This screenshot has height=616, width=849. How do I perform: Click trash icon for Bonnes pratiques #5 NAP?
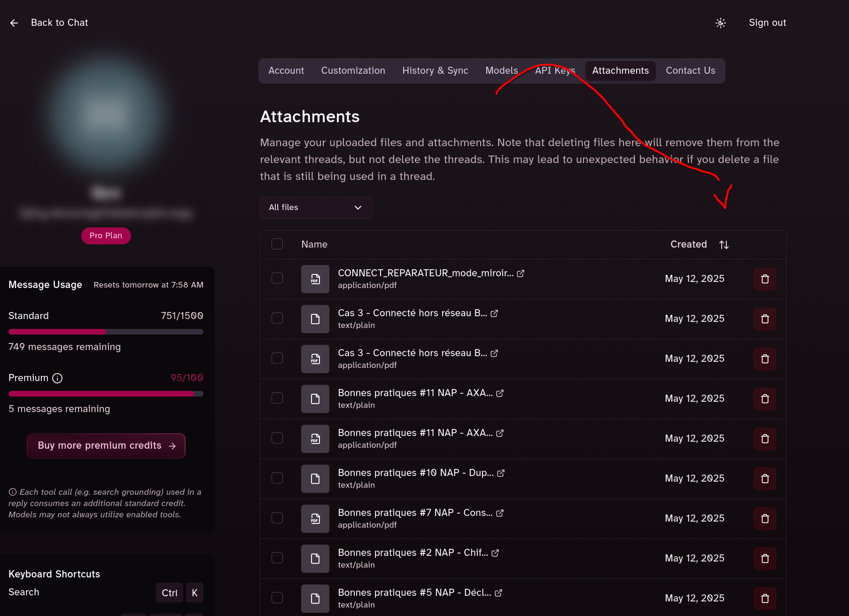[x=765, y=599]
